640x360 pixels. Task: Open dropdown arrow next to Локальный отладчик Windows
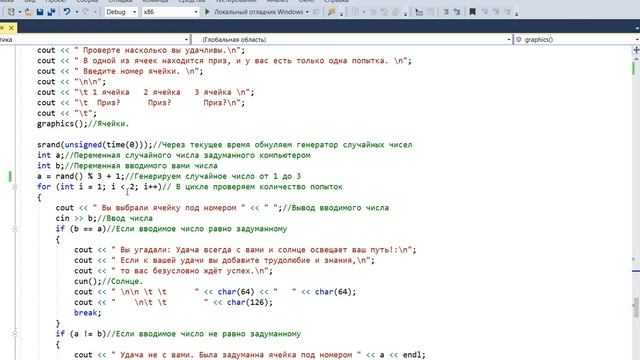(307, 12)
